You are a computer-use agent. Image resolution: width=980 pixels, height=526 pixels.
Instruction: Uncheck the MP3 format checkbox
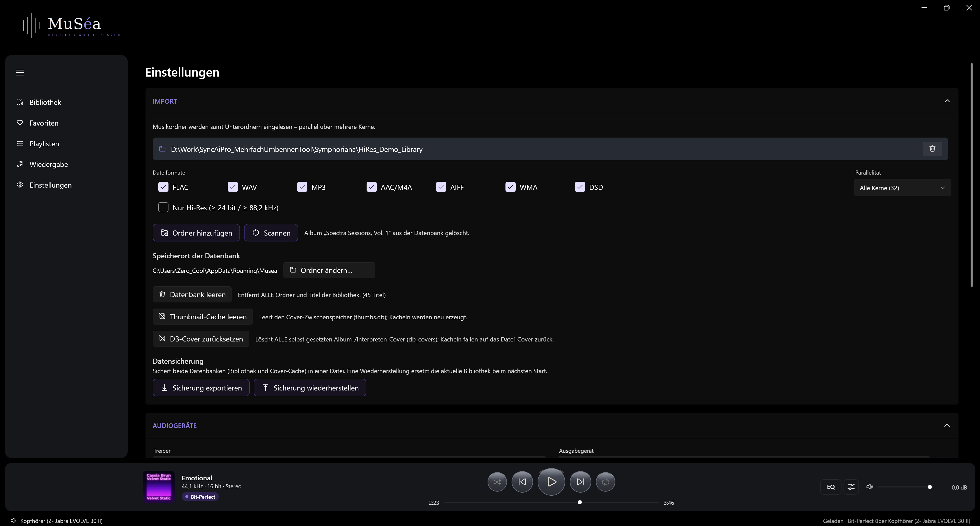302,187
